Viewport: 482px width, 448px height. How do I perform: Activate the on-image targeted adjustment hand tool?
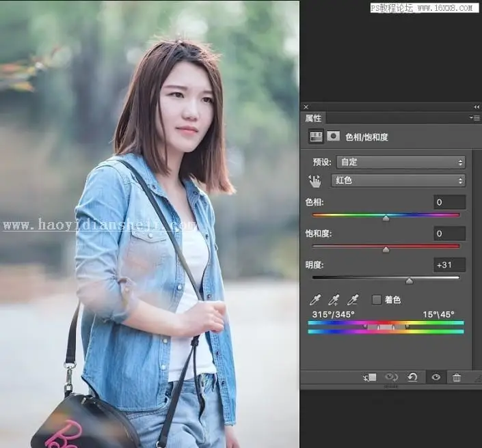[314, 181]
